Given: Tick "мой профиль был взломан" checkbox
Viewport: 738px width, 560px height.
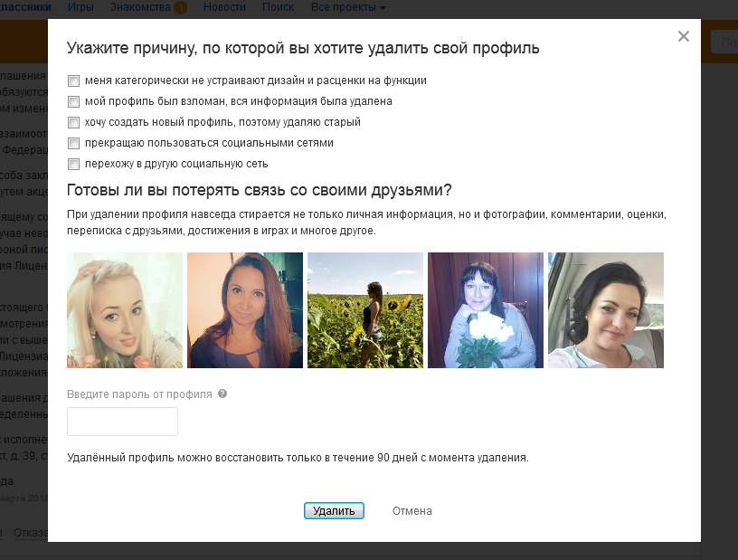Looking at the screenshot, I should (73, 101).
